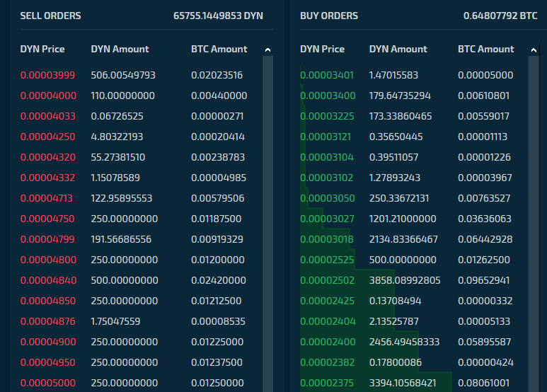Click buy BTC amount 0.08061001
This screenshot has height=392, width=547.
click(x=483, y=383)
